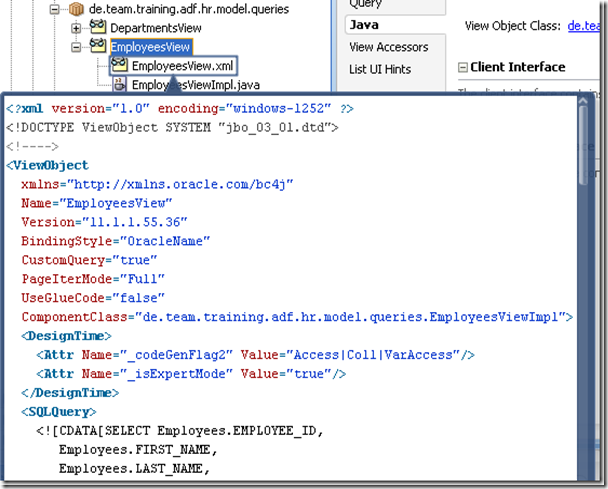Viewport: 608px width, 489px height.
Task: Select the Java tab
Action: (x=363, y=24)
